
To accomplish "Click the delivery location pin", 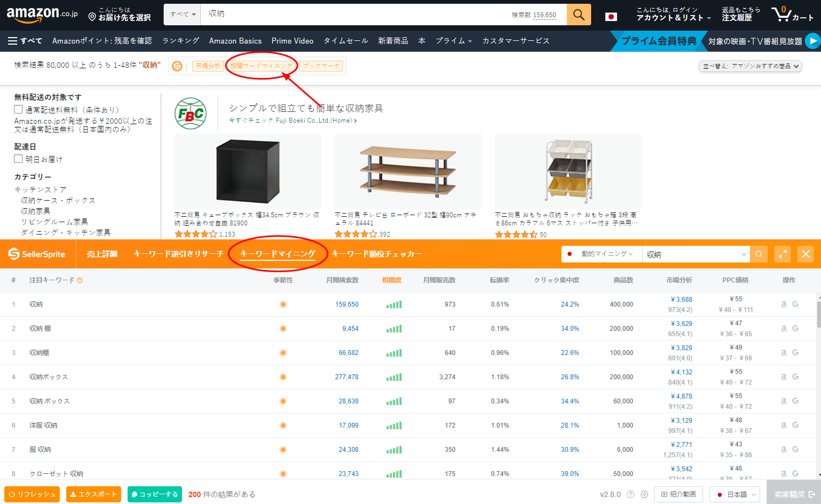I will [92, 17].
